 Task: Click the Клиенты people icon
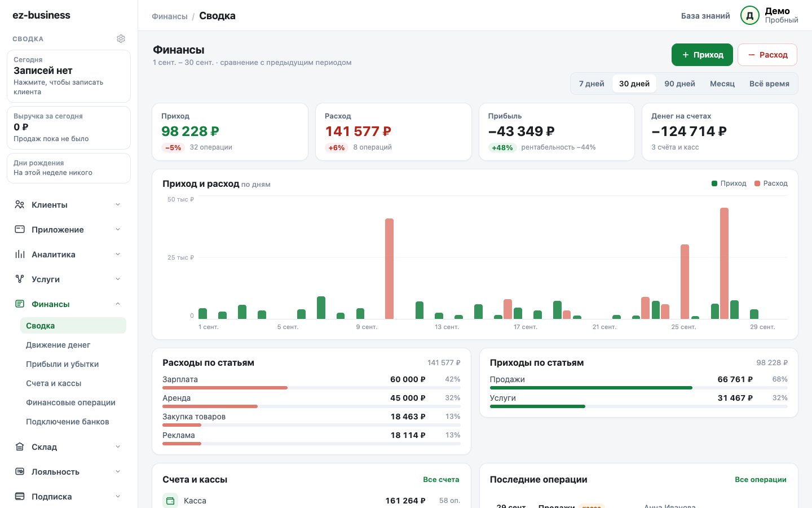coord(20,204)
